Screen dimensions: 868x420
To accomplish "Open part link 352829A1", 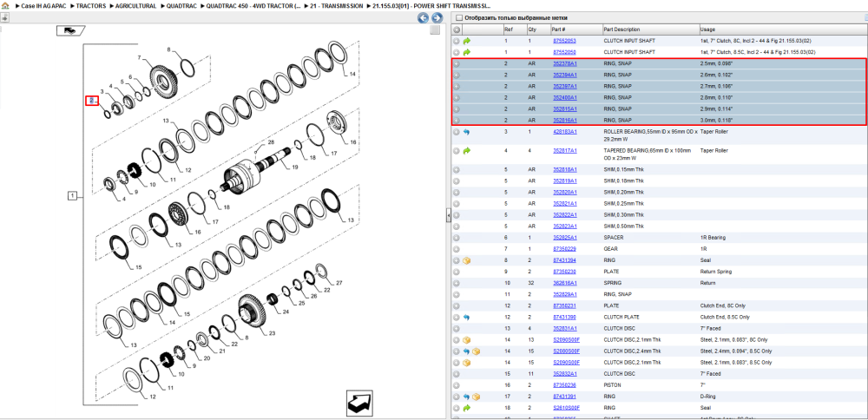I will coord(565,294).
